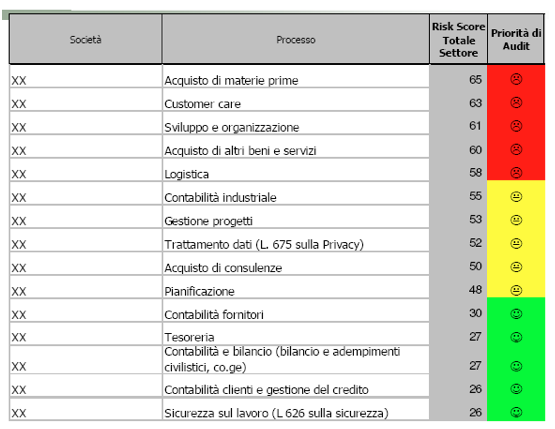This screenshot has height=429, width=555.
Task: Click sad face icon in Customer care row
Action: (516, 102)
